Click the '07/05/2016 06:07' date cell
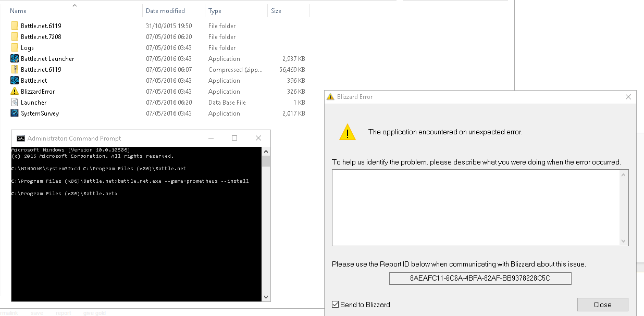The image size is (644, 316). tap(169, 70)
